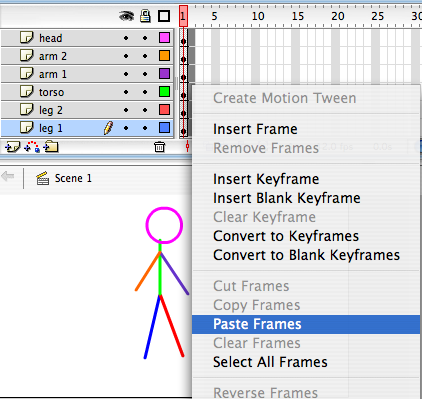Screen dimensions: 422x399
Task: Toggle lock dot of torso layer
Action: (x=145, y=92)
